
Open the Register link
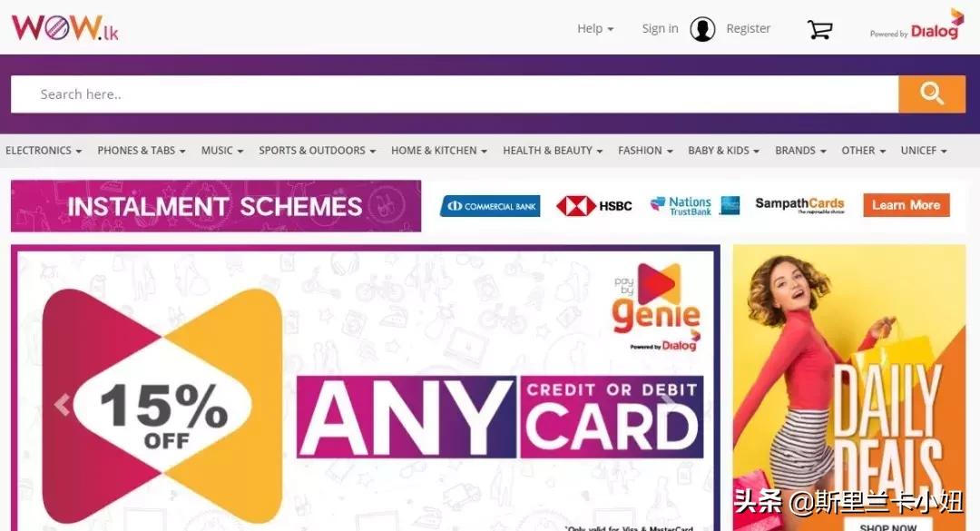click(748, 29)
